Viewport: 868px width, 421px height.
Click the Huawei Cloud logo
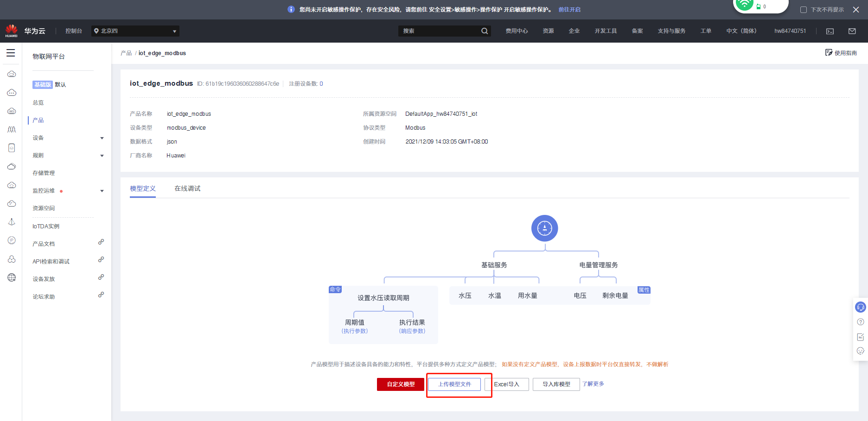(12, 31)
